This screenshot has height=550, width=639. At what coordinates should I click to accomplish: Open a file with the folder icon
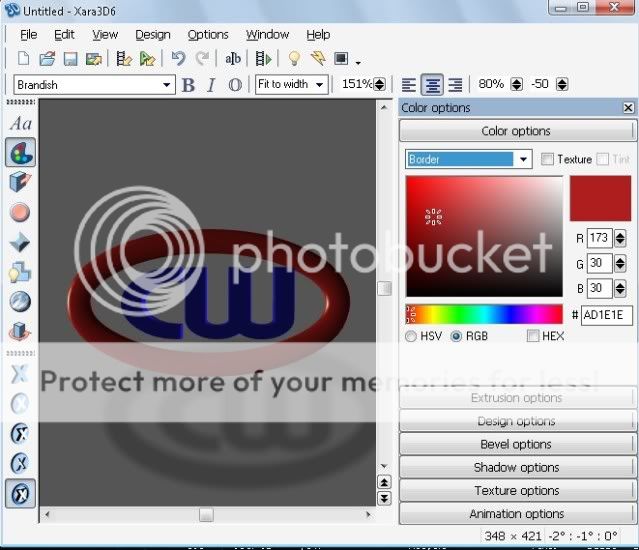(47, 59)
